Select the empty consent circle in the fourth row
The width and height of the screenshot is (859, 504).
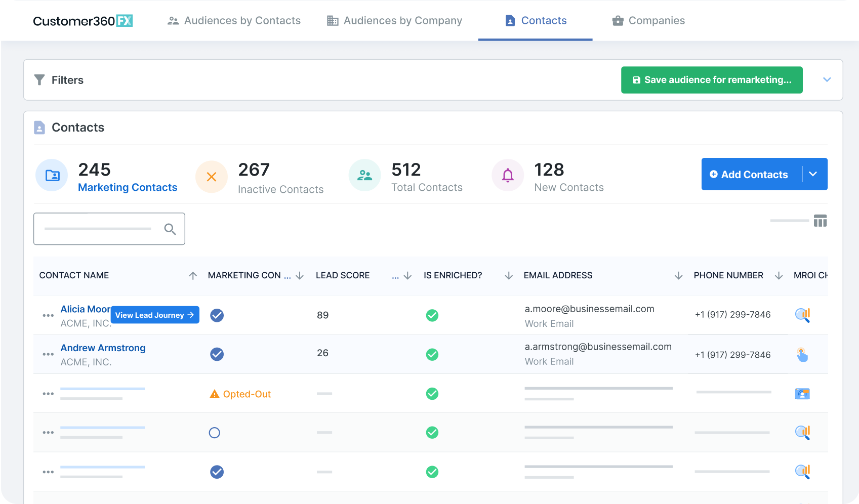[x=215, y=433]
